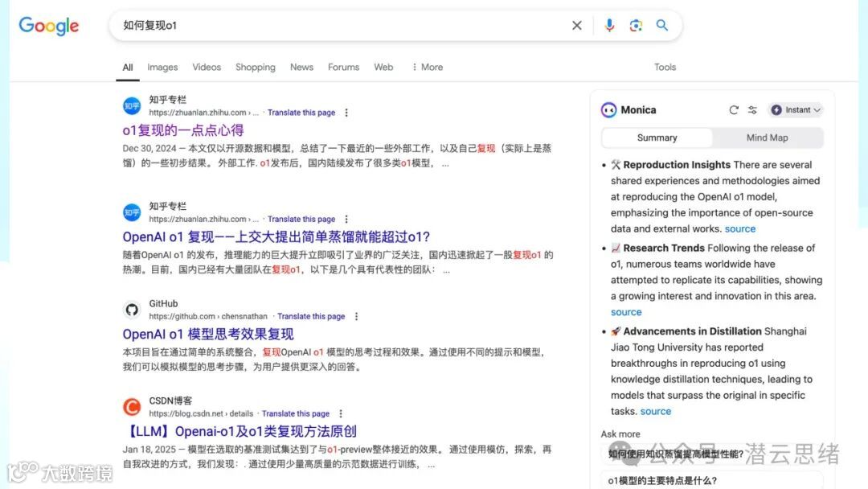Screen dimensions: 868x489
Task: Open options menu for o1复现的一点点心得 result
Action: pos(346,113)
